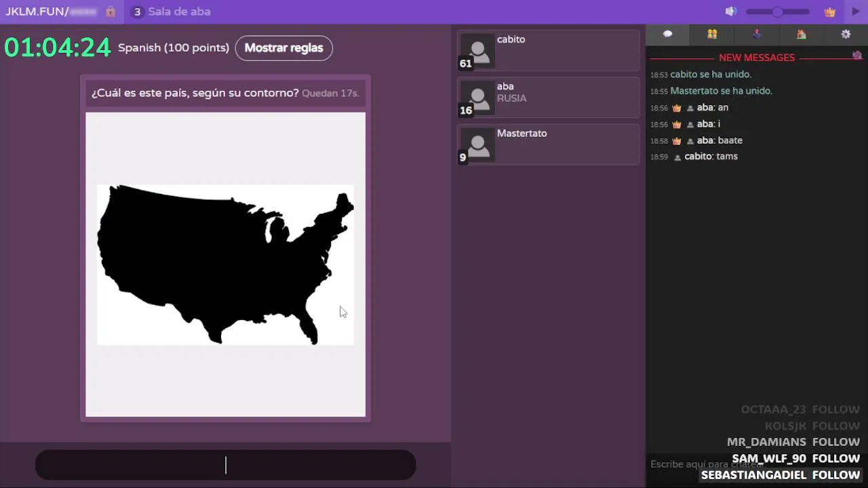Click cabito's avatar picture
This screenshot has width=868, height=488.
477,51
